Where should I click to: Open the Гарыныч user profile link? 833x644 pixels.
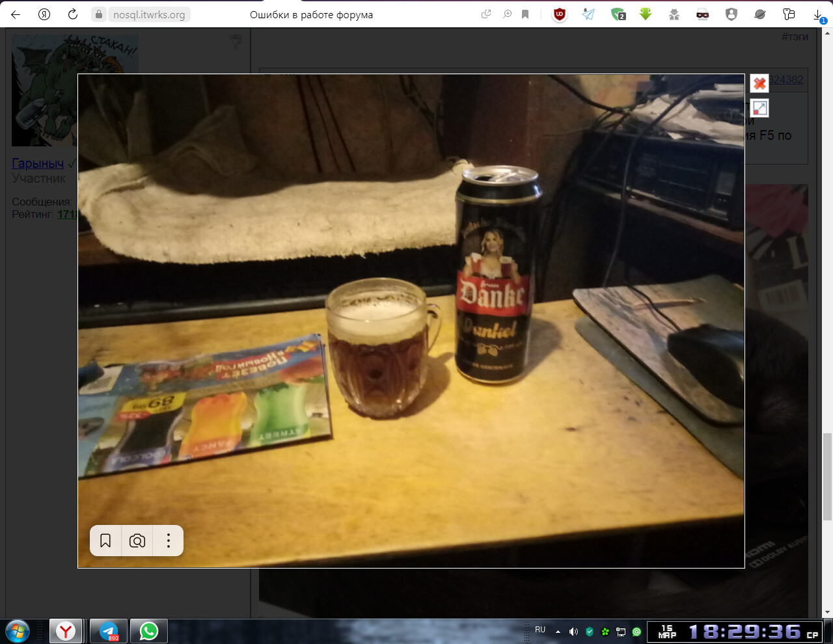[x=38, y=163]
